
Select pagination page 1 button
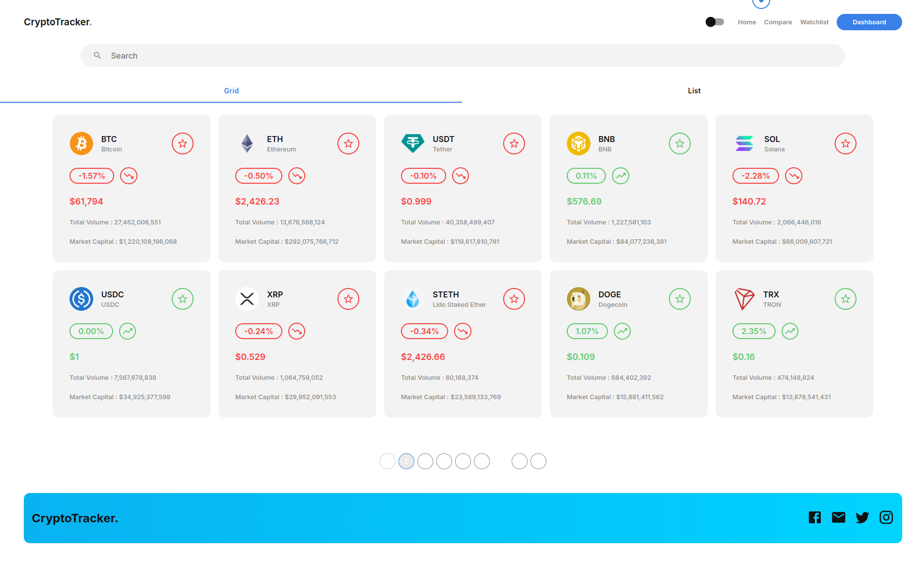406,461
